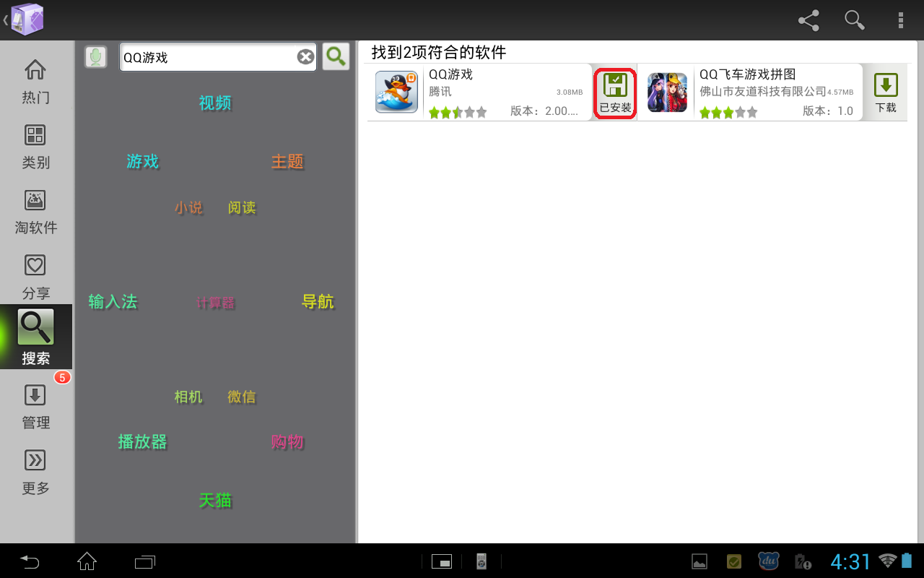The image size is (924, 578).
Task: Open the share icon in top bar
Action: click(x=808, y=20)
